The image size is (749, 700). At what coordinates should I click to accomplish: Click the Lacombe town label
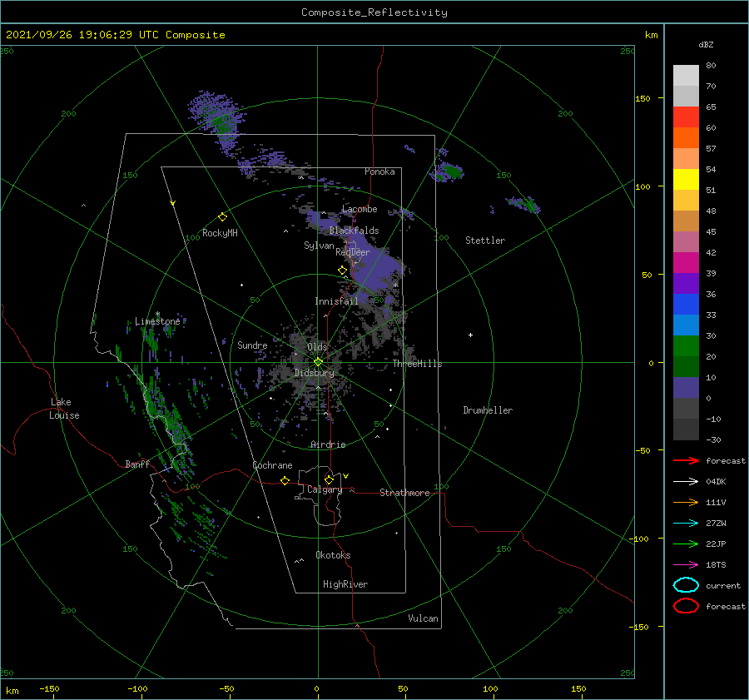[360, 209]
